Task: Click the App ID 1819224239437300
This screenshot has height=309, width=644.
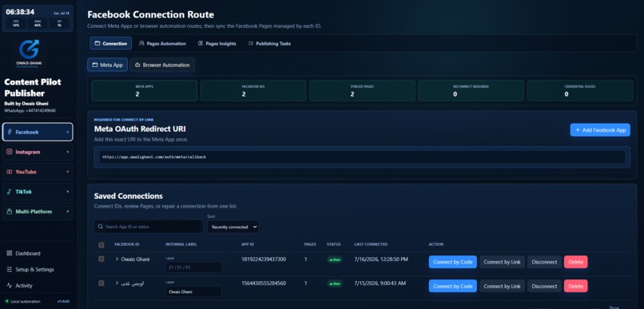Action: pos(264,259)
